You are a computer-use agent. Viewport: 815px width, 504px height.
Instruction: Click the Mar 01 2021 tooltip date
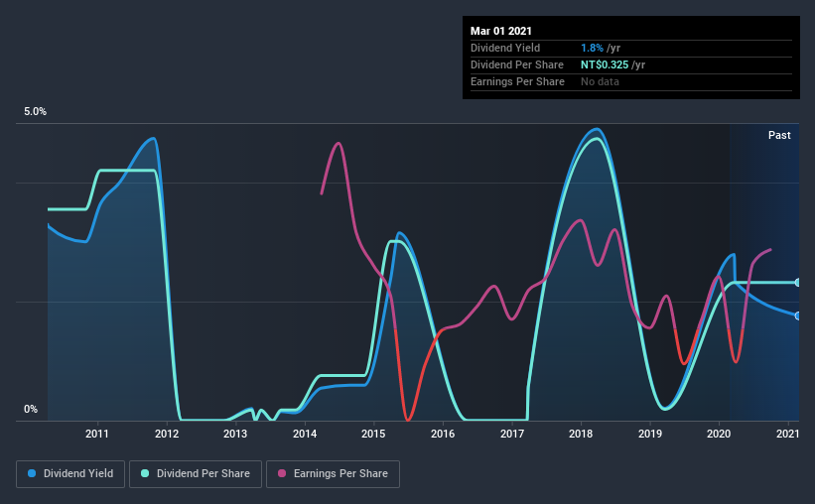point(501,31)
